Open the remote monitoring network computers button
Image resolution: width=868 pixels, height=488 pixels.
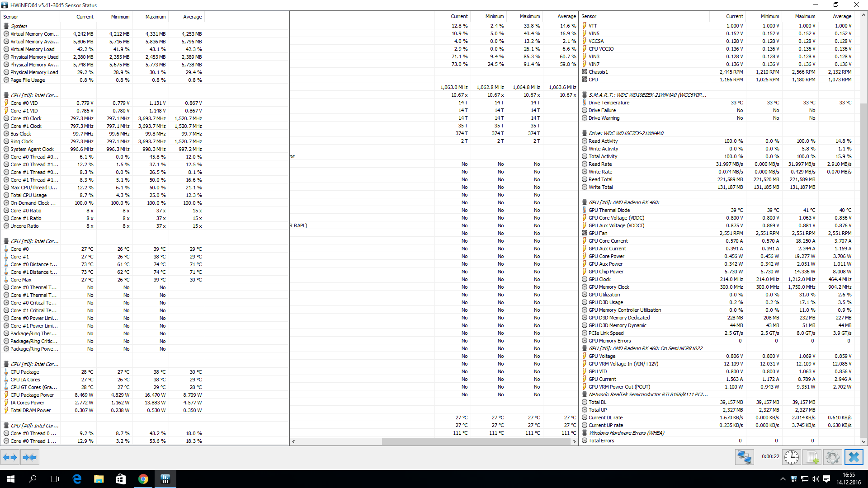click(x=744, y=457)
